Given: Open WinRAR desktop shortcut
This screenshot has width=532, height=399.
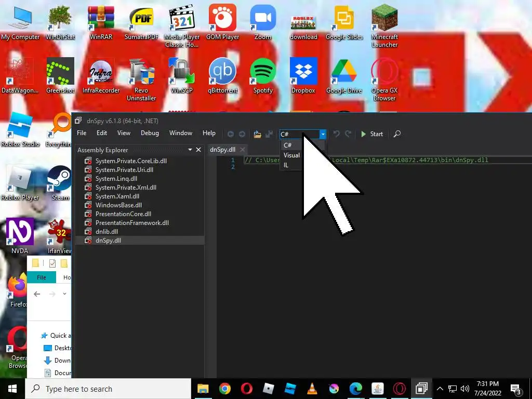Looking at the screenshot, I should 101,22.
